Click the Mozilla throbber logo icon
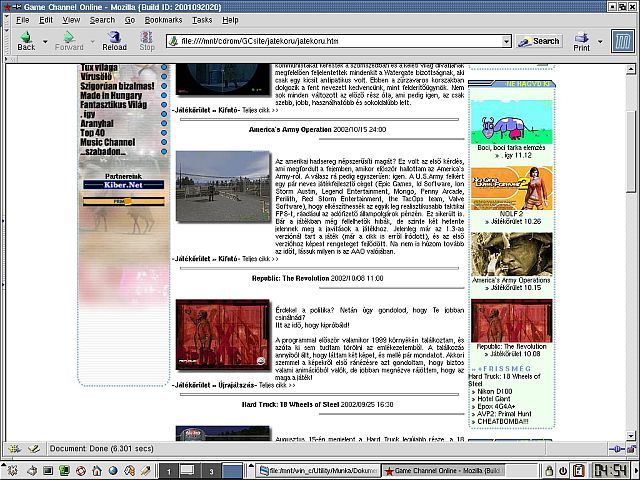 (x=623, y=41)
